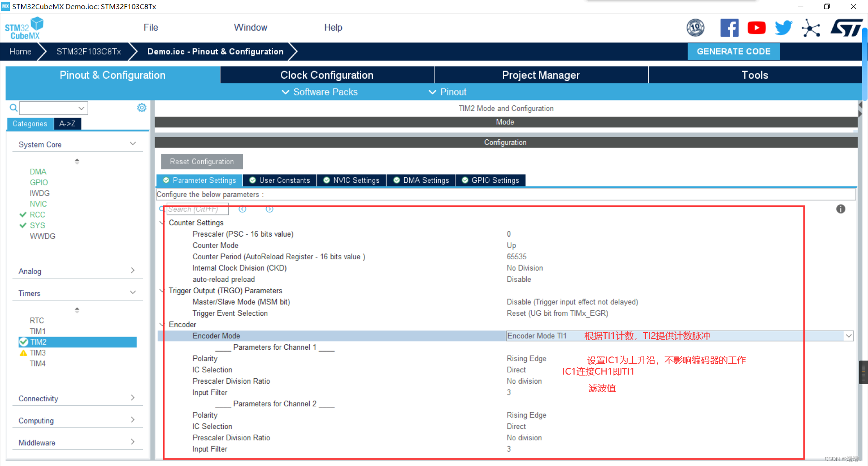Open the DMA Settings tab
This screenshot has width=868, height=466.
[x=421, y=181]
